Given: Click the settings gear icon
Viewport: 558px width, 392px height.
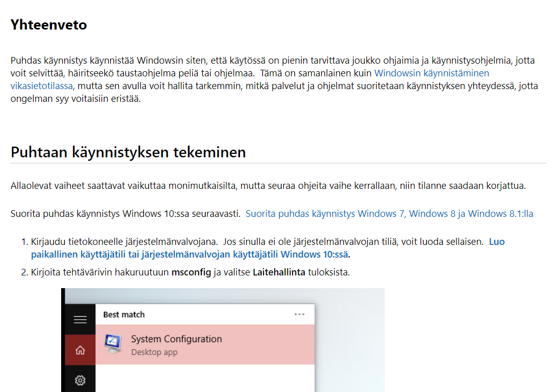Looking at the screenshot, I should pos(80,380).
